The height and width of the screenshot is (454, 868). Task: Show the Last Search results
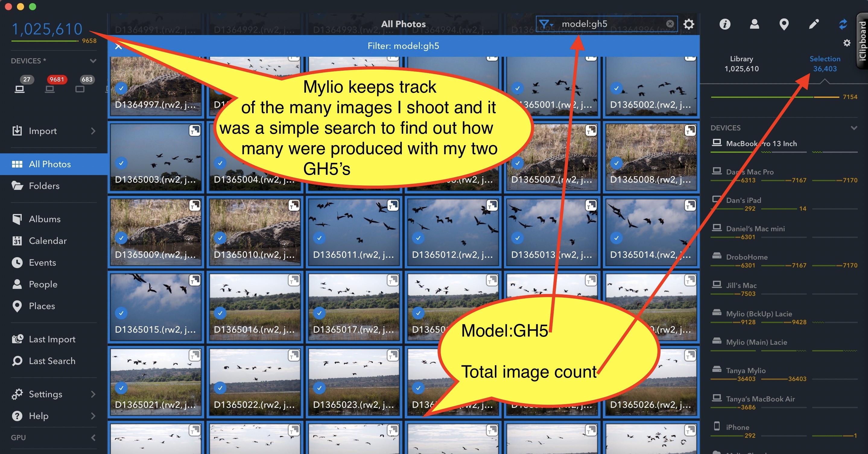[x=54, y=361]
